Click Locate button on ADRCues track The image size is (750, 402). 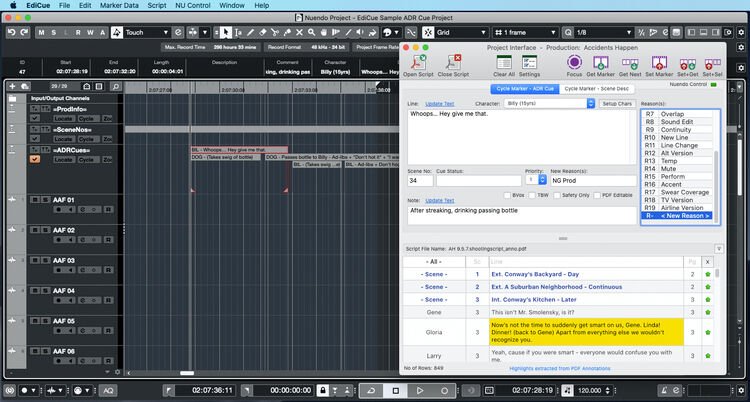tap(63, 159)
